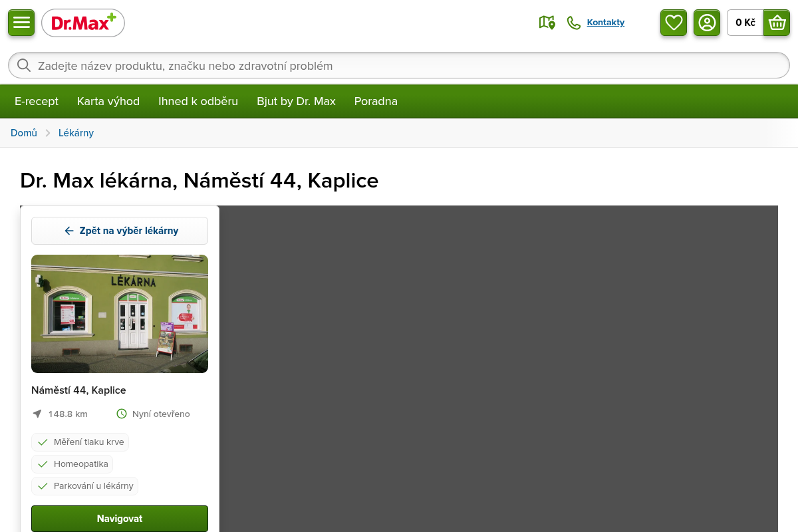798x532 pixels.
Task: Open Karta výhod menu item
Action: 108,101
